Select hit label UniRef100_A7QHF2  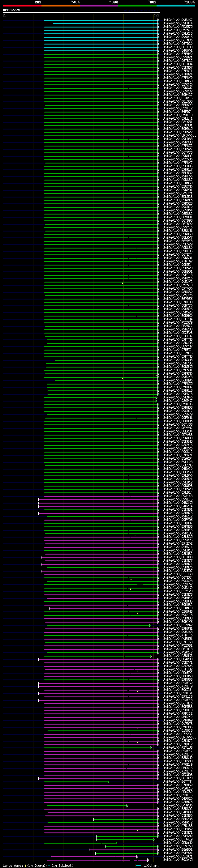[178, 744]
